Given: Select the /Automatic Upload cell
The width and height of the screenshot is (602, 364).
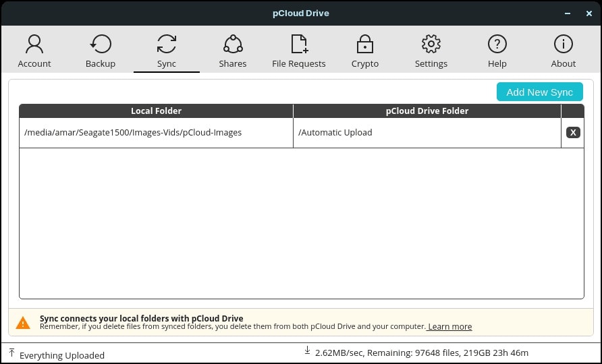Looking at the screenshot, I should 427,133.
